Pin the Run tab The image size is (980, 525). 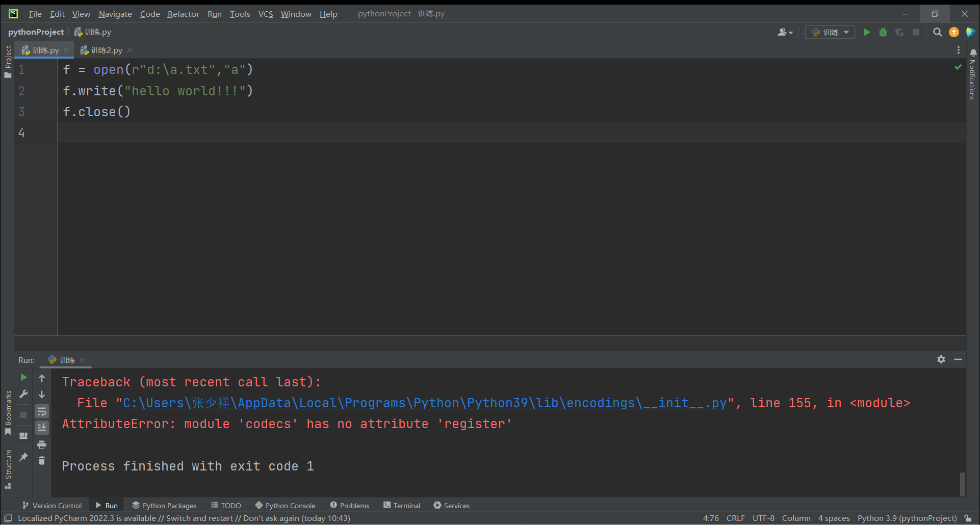pyautogui.click(x=23, y=457)
